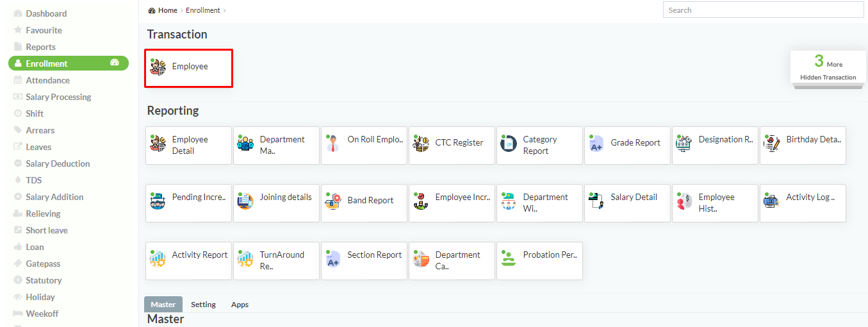Open the Employee Detail report
Image resolution: width=868 pixels, height=327 pixels.
point(188,146)
